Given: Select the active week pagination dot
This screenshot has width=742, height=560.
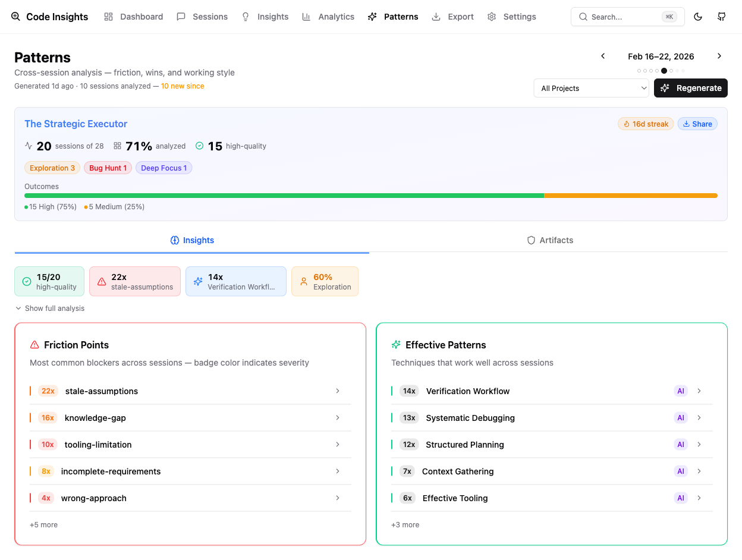Looking at the screenshot, I should tap(664, 71).
